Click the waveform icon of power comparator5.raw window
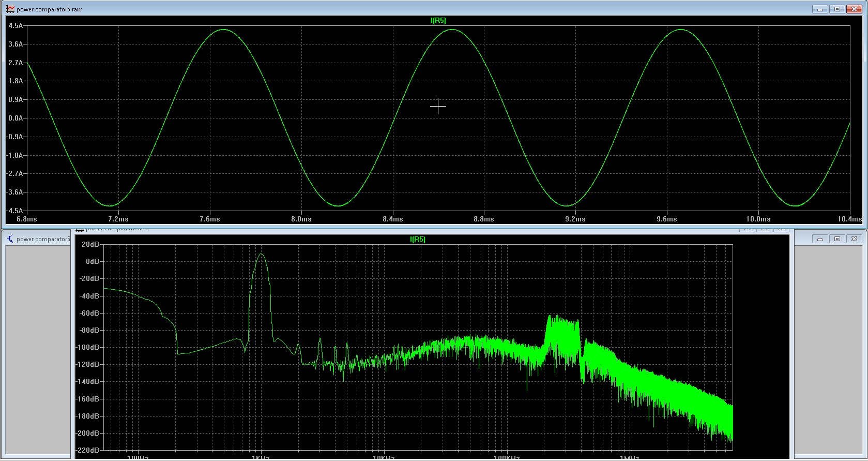 10,9
